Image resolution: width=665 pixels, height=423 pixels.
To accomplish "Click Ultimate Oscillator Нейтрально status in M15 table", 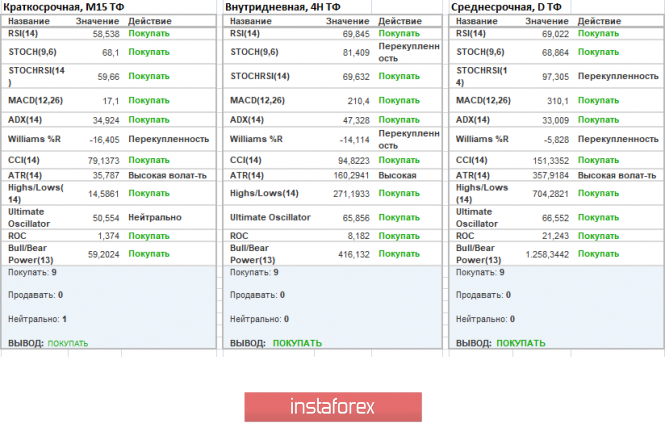I will tap(154, 217).
